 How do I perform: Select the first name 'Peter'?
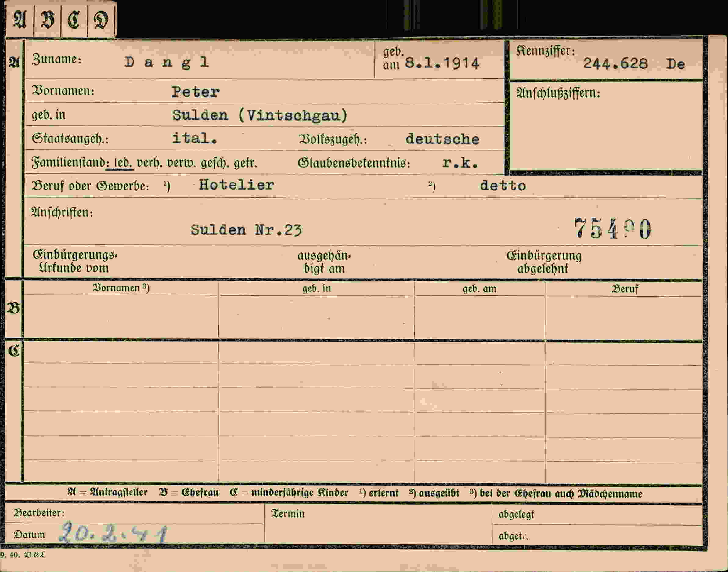196,92
